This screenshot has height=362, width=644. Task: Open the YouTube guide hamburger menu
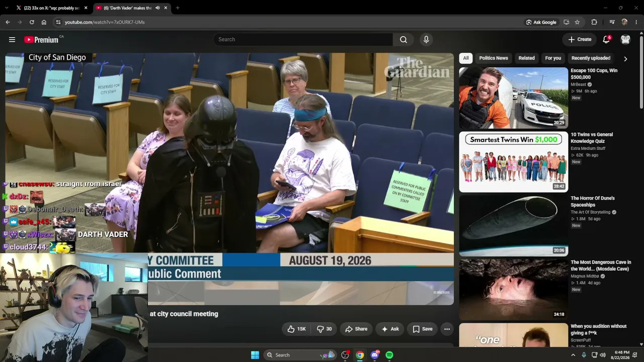(12, 39)
